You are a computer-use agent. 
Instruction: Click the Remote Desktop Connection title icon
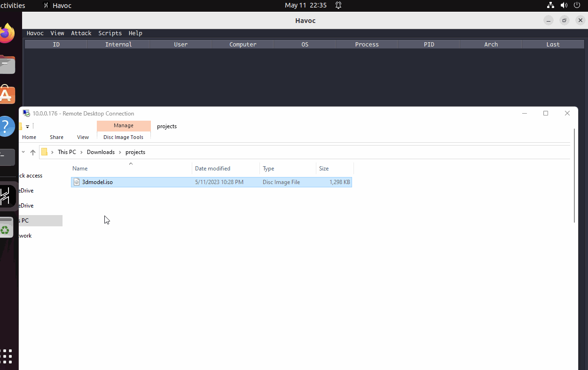[26, 113]
